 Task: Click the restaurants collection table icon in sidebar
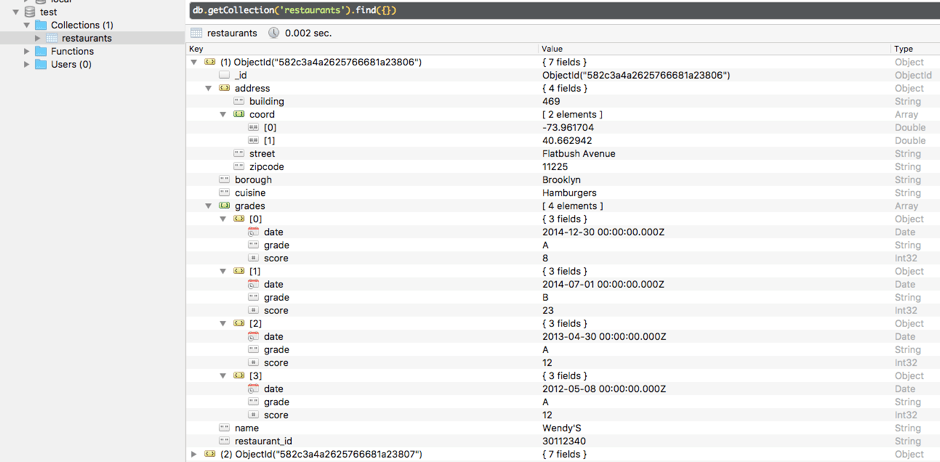point(52,38)
